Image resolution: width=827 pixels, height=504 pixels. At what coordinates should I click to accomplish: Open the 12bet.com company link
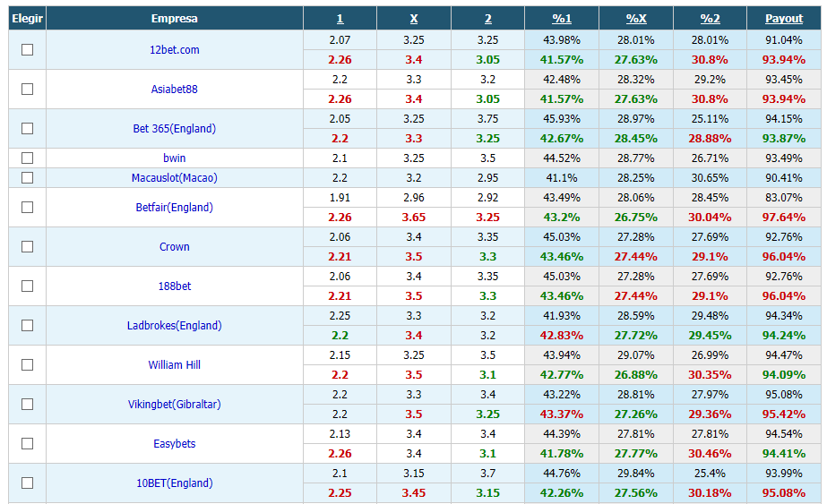(175, 50)
